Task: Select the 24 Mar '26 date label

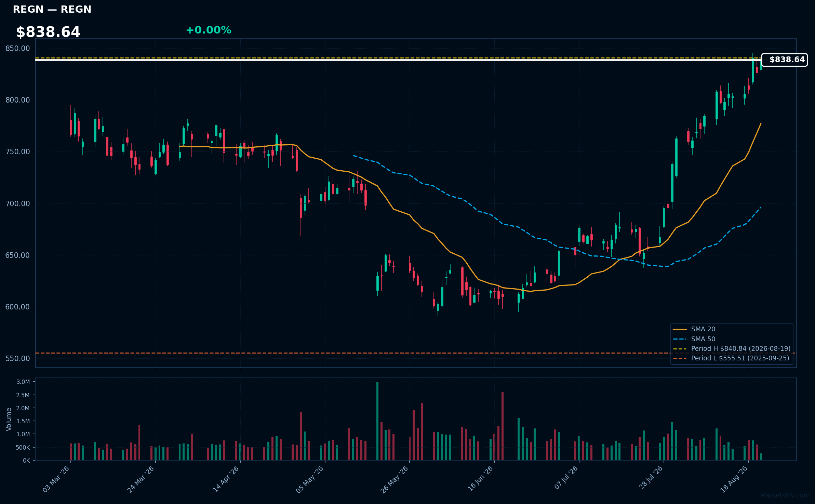Action: coord(141,479)
